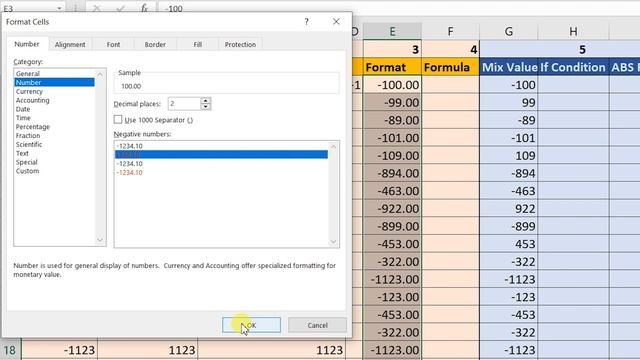Select Custom in the Category list
This screenshot has width=640, height=360.
point(28,171)
